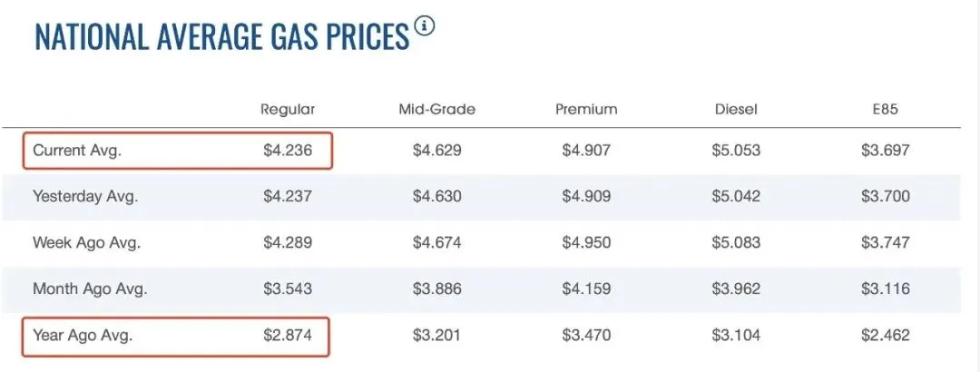
Task: Click the Regular column header
Action: pos(288,109)
